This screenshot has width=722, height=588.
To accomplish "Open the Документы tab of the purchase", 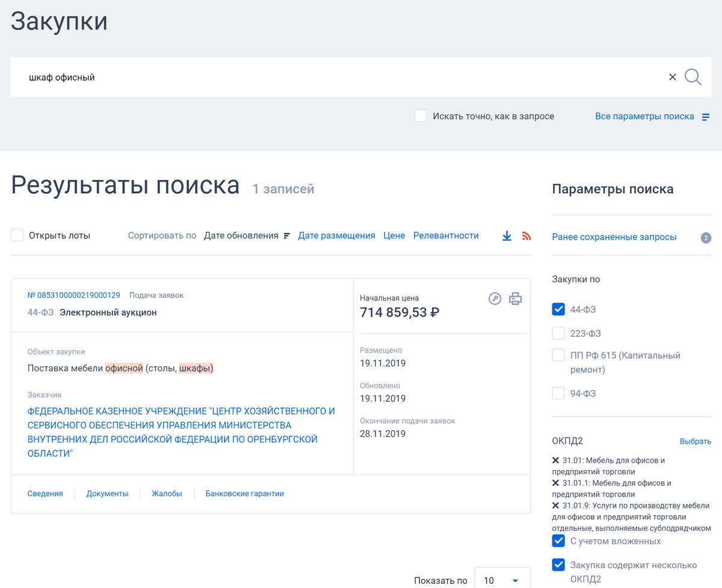I will point(107,493).
